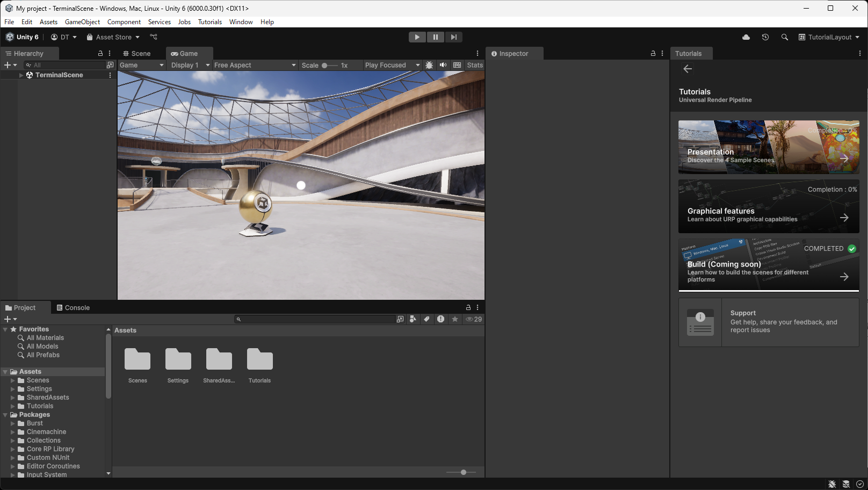This screenshot has width=868, height=490.
Task: Toggle hidden packages visibility showing 29
Action: [x=474, y=319]
